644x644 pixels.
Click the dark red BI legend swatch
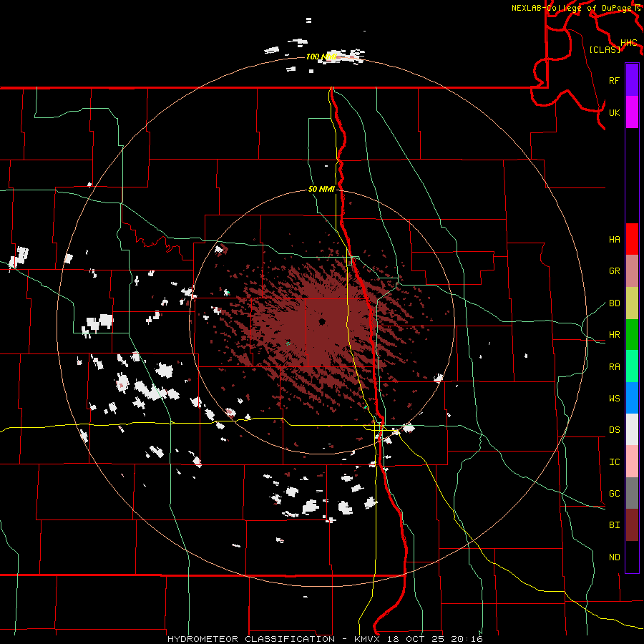coord(632,525)
